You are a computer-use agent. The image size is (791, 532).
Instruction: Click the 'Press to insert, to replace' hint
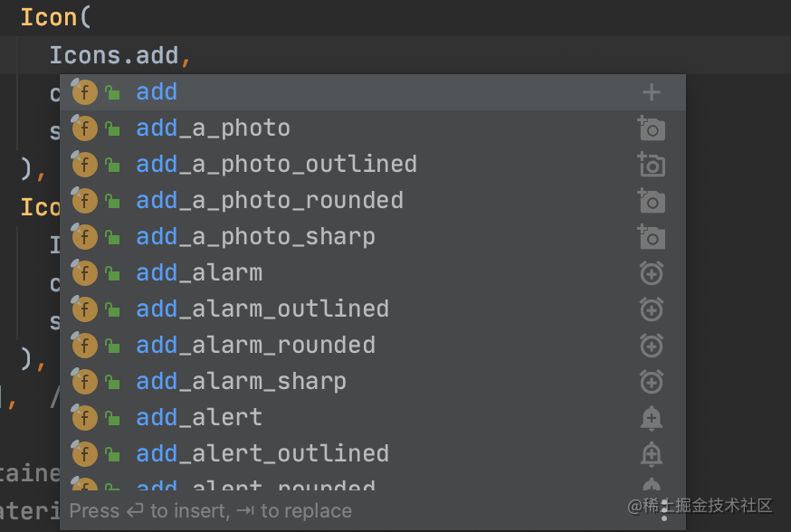[210, 511]
